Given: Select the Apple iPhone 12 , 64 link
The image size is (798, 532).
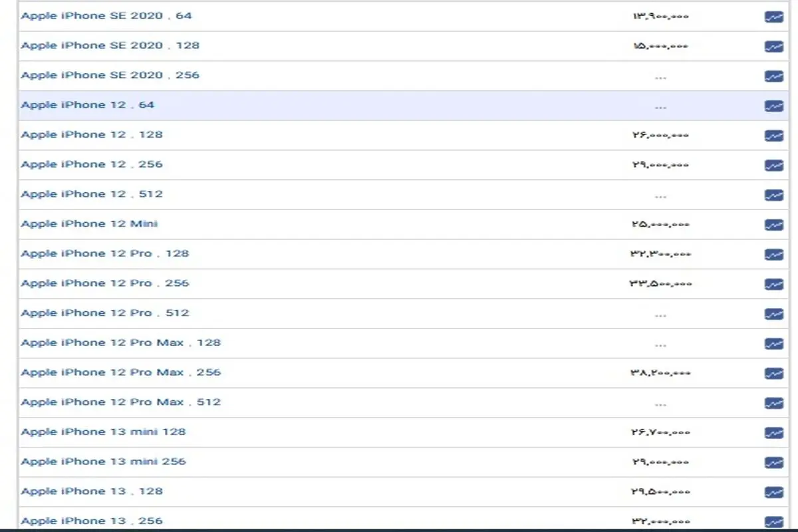Looking at the screenshot, I should [x=88, y=104].
